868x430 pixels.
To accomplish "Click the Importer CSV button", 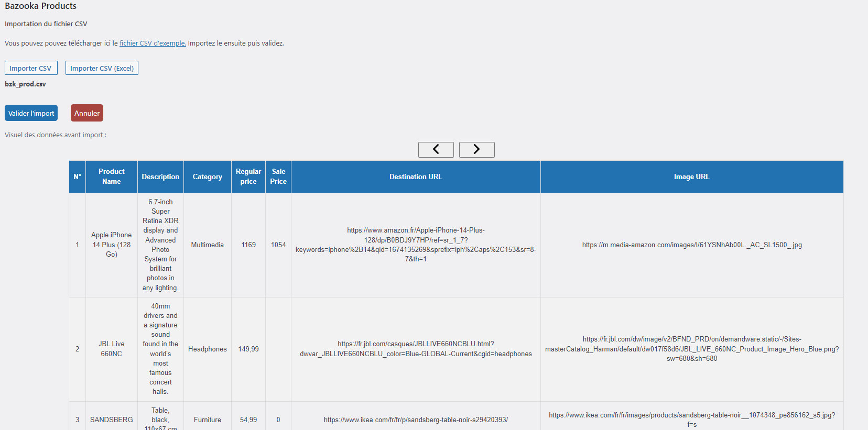I will pos(31,68).
